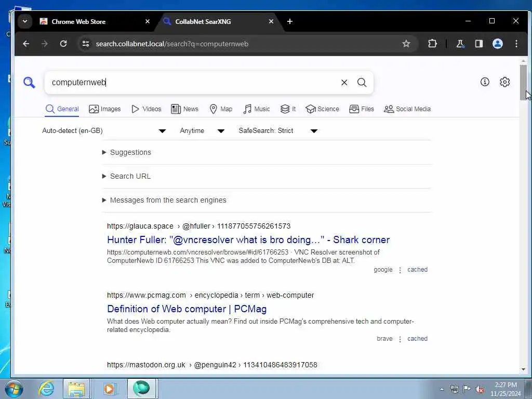Open the Windows Start menu
Viewport: 532px width, 399px height.
(x=14, y=389)
